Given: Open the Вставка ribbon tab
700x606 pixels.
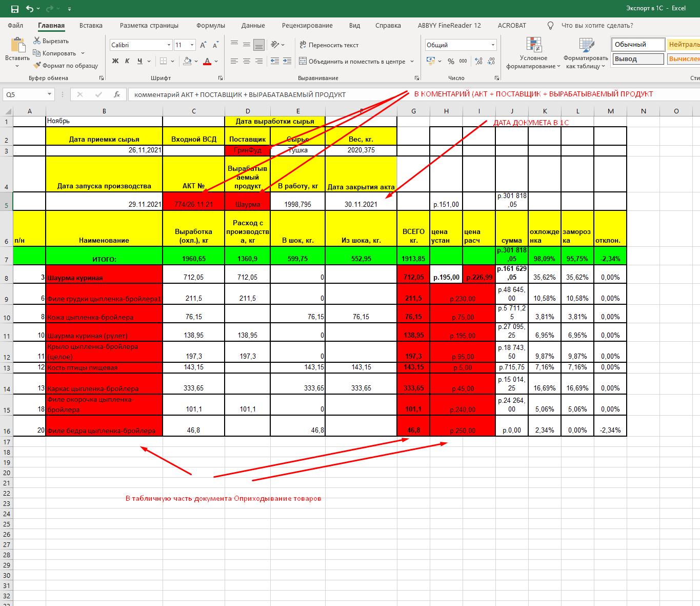Looking at the screenshot, I should 91,26.
